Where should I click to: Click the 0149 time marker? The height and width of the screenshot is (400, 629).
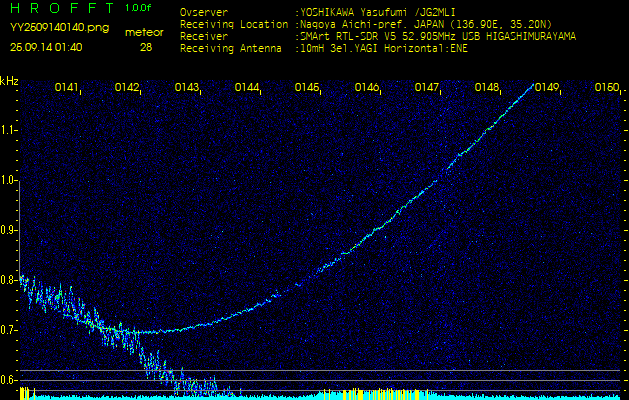point(547,87)
